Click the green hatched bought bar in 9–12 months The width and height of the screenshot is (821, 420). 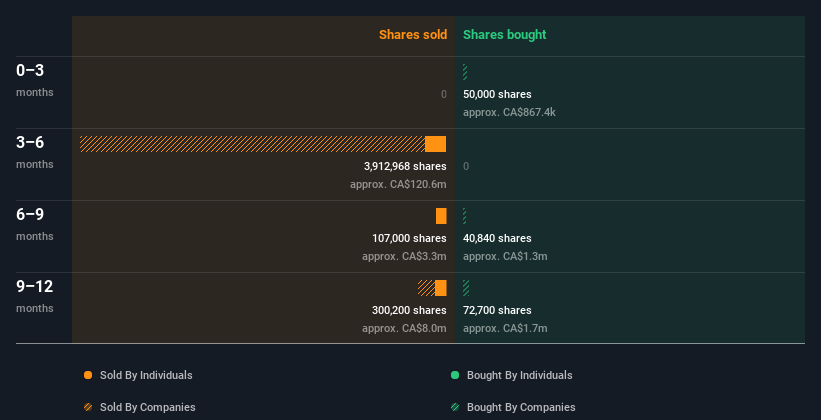pos(466,288)
